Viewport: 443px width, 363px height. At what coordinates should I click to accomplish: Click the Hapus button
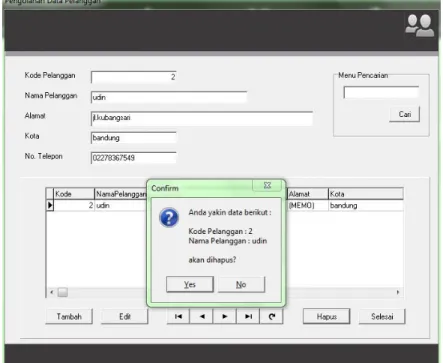pos(327,316)
